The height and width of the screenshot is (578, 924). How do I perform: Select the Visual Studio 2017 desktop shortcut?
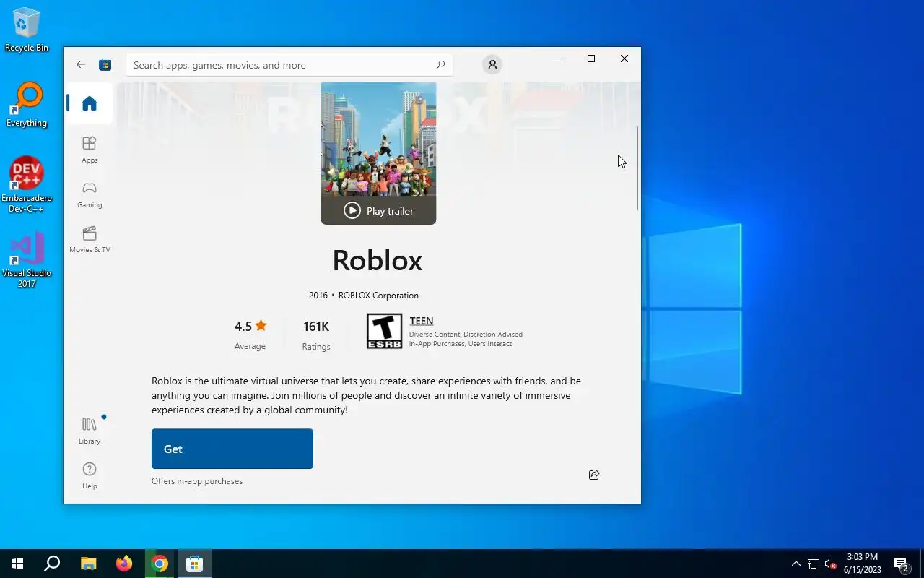(x=27, y=260)
